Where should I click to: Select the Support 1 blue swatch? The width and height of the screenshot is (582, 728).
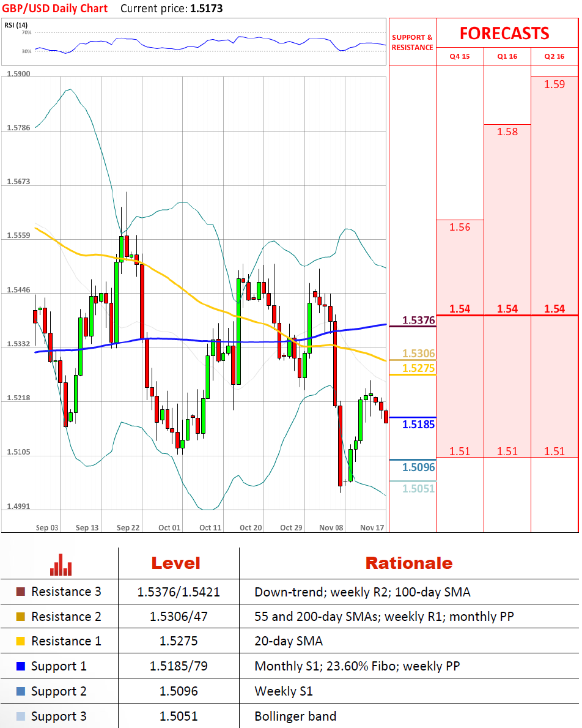click(20, 666)
